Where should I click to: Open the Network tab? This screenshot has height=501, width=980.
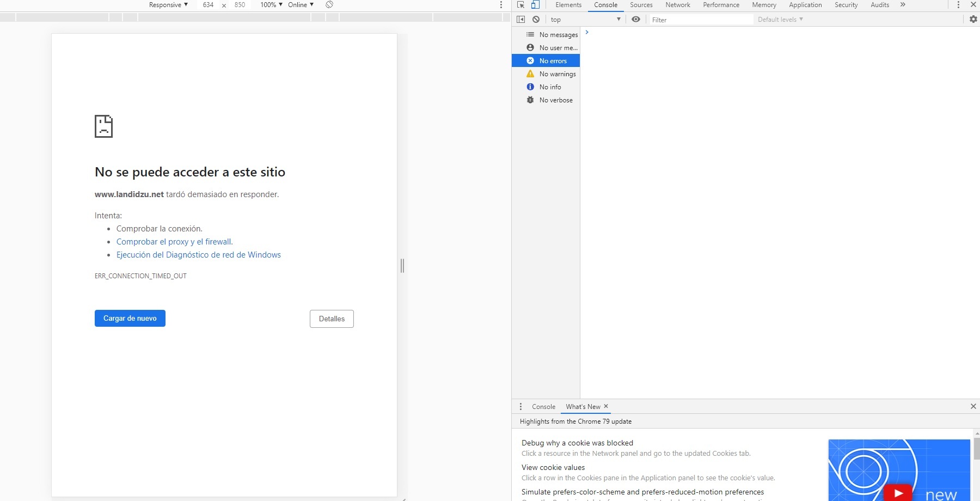[678, 5]
